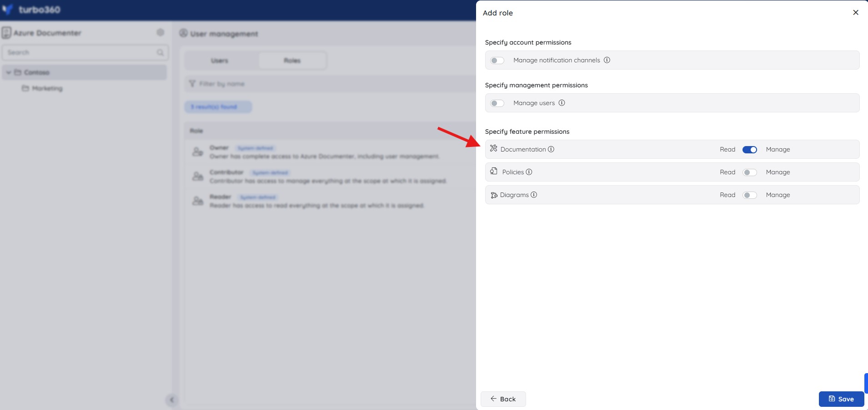Click the sidebar Search field
The height and width of the screenshot is (410, 868).
click(x=85, y=52)
